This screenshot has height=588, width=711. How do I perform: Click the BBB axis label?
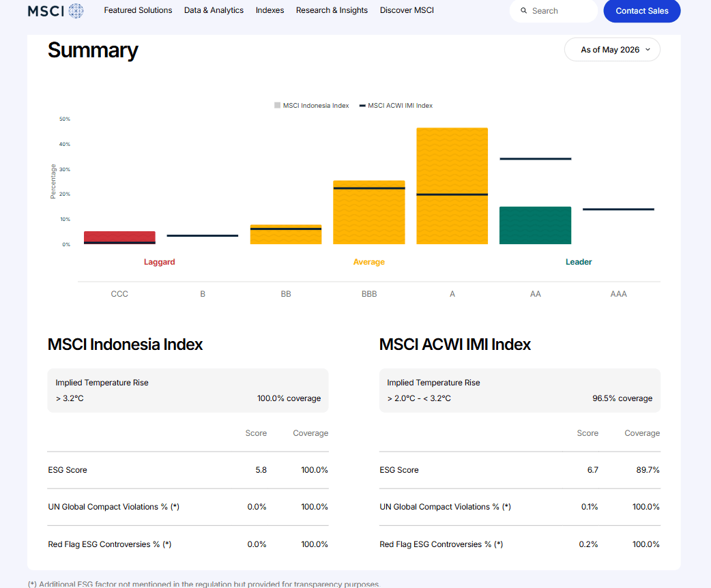[369, 294]
